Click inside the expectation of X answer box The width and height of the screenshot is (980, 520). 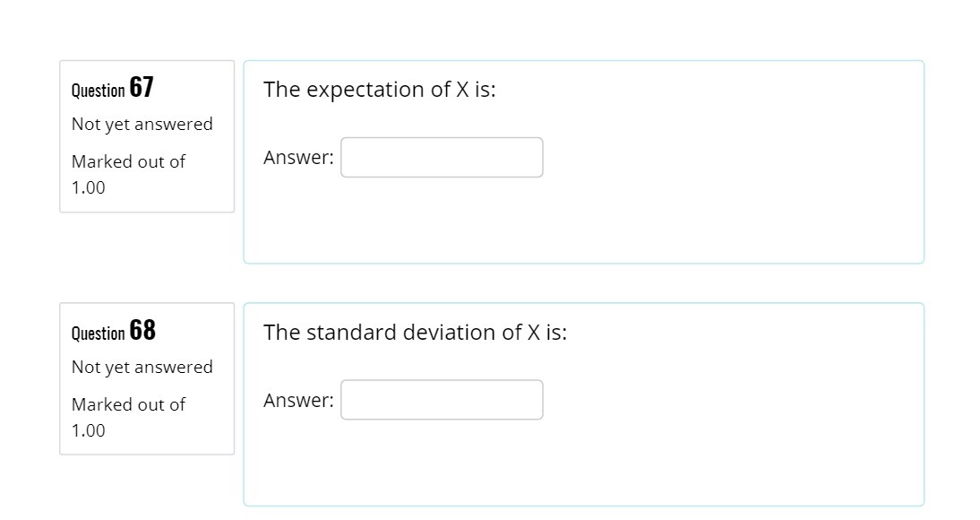tap(442, 157)
